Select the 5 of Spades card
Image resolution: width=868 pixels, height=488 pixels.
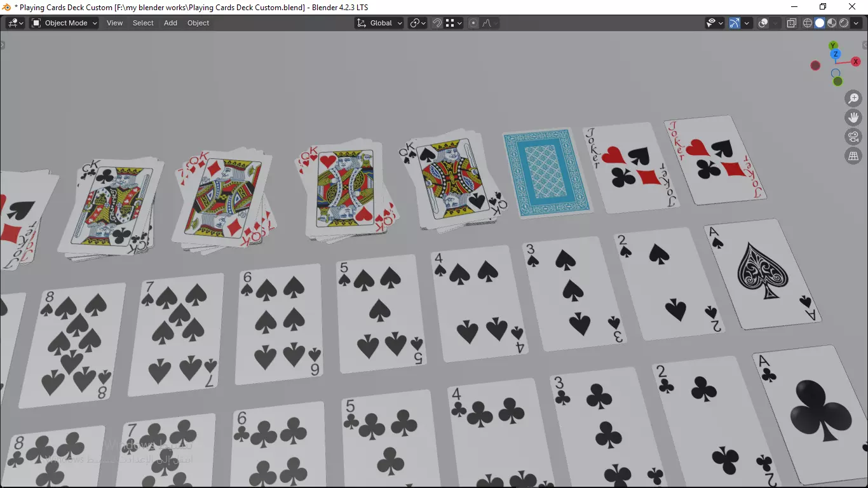coord(382,313)
